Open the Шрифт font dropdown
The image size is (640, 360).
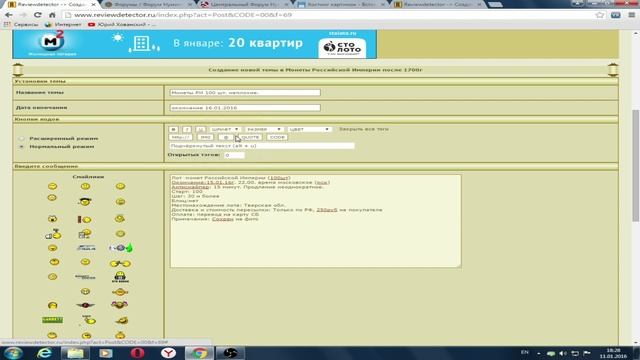point(225,129)
